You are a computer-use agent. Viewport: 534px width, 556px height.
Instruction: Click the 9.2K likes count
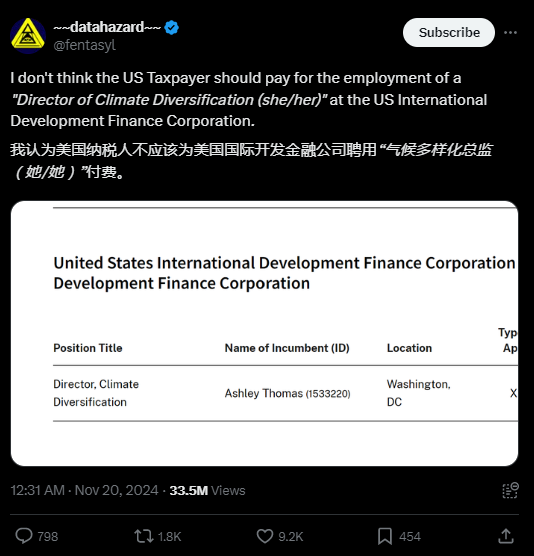point(290,536)
